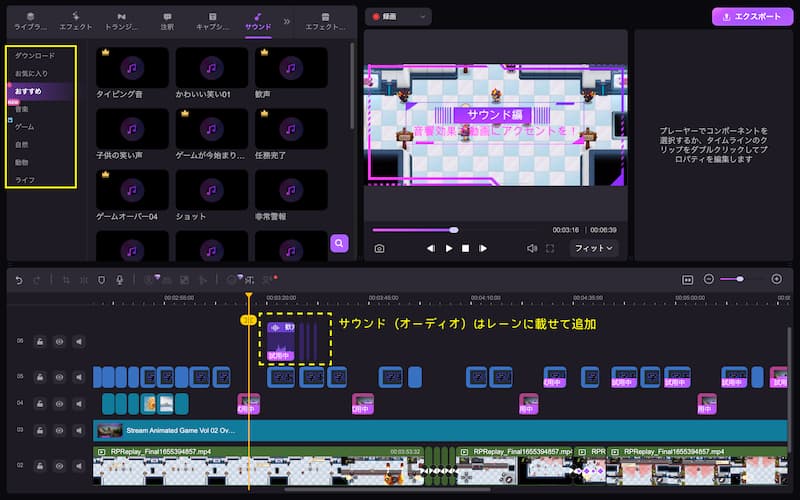This screenshot has width=800, height=500.
Task: Step back to previous frame
Action: point(431,248)
